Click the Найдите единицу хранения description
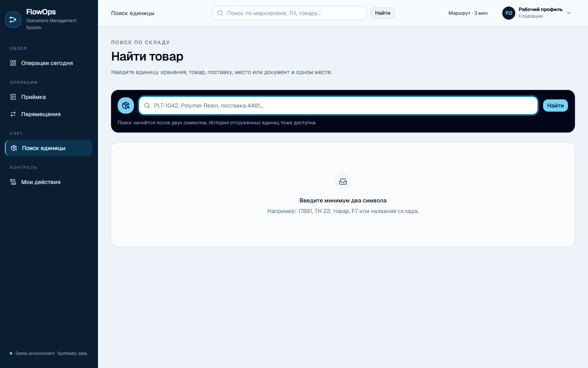The width and height of the screenshot is (588, 368). [222, 72]
